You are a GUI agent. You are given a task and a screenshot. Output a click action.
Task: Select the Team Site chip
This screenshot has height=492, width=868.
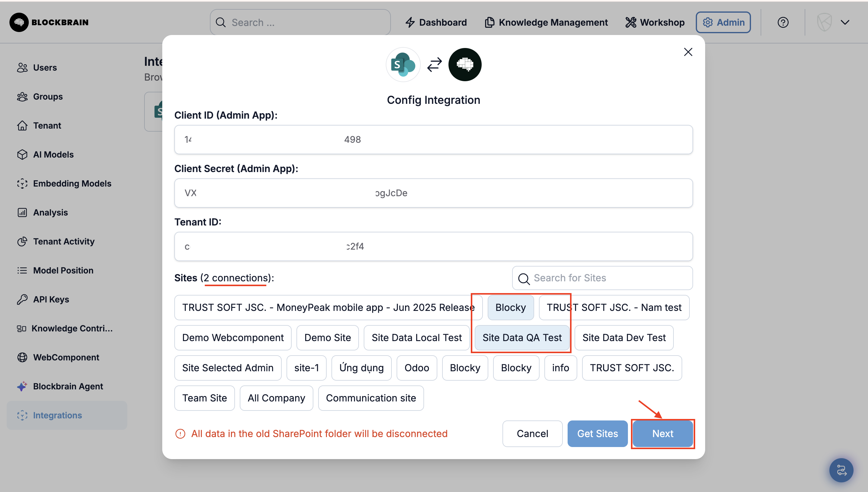[204, 398]
